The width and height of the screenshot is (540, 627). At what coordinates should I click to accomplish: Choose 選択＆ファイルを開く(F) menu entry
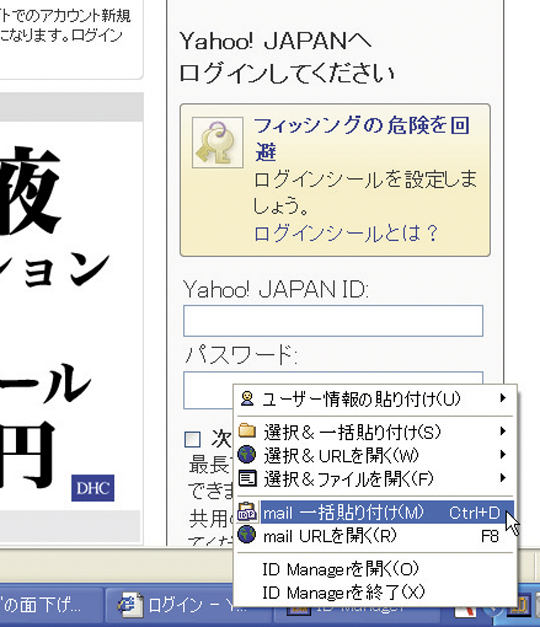[x=375, y=478]
